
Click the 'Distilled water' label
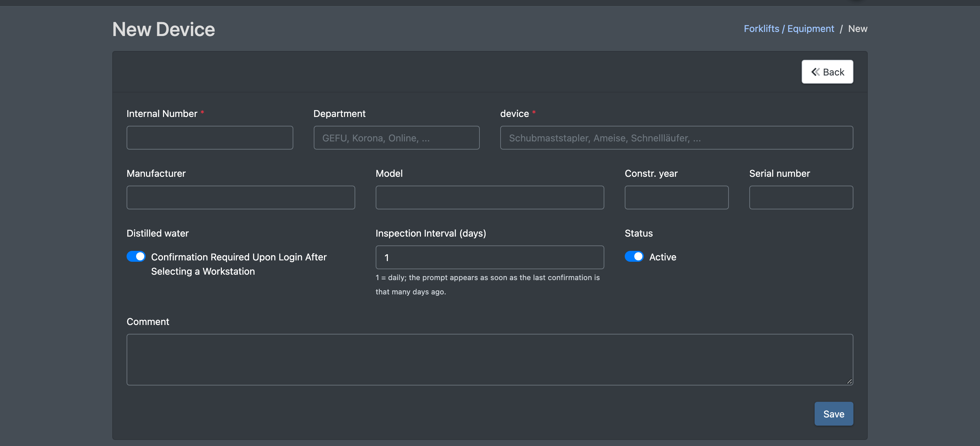158,233
